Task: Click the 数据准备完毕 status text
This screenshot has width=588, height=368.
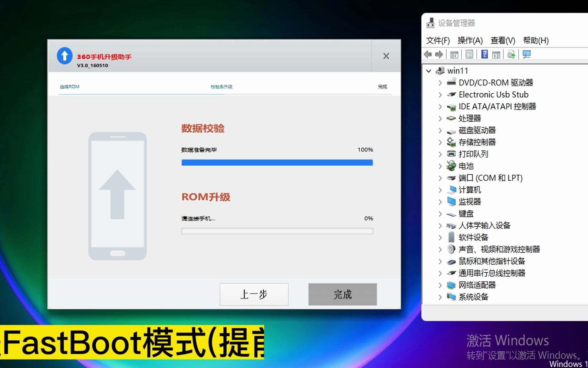Action: [199, 150]
